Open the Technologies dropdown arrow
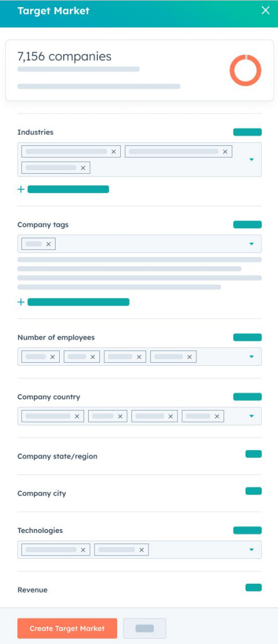This screenshot has height=644, width=278. click(252, 549)
